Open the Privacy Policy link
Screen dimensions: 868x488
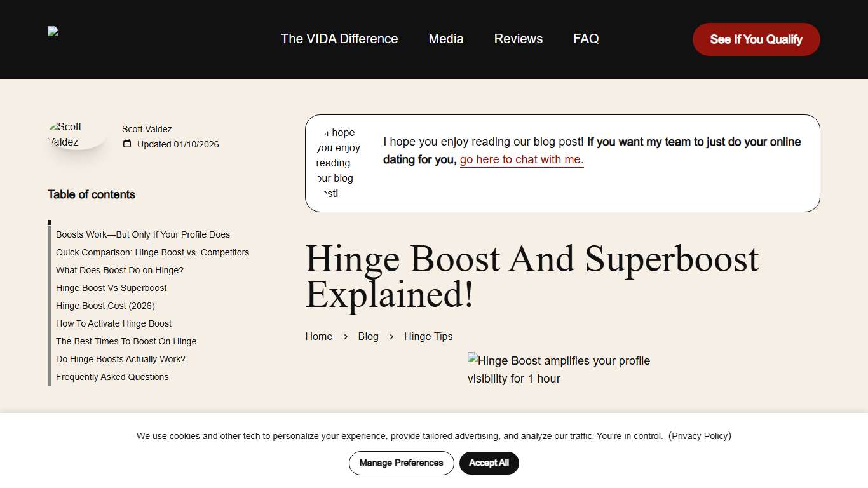(x=700, y=436)
